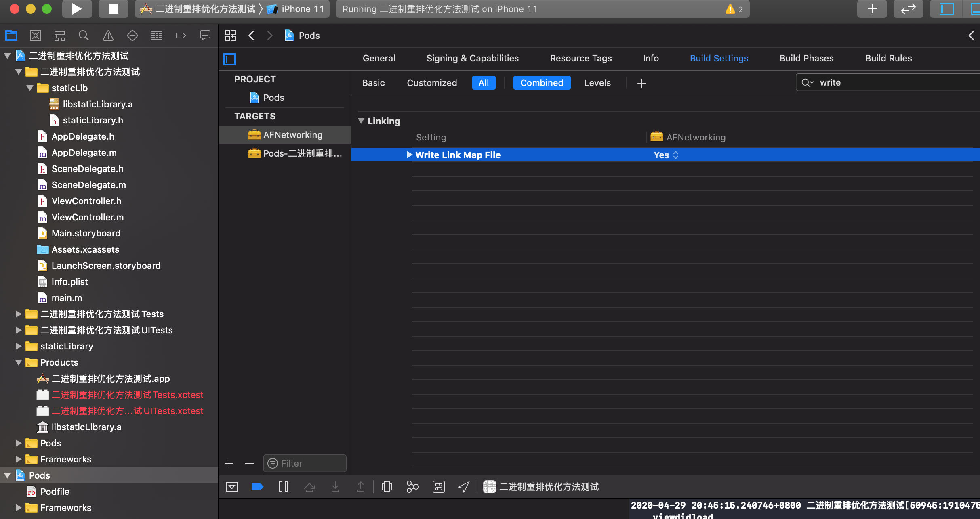980x519 pixels.
Task: Click the code review arrows button
Action: click(x=908, y=9)
